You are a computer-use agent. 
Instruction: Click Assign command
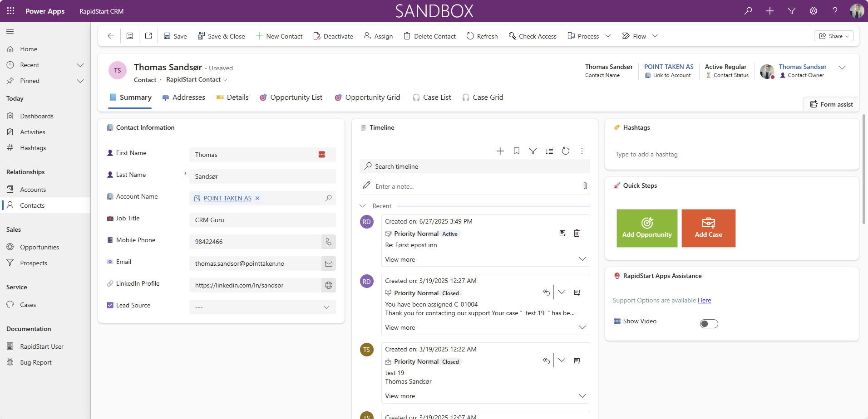tap(379, 36)
